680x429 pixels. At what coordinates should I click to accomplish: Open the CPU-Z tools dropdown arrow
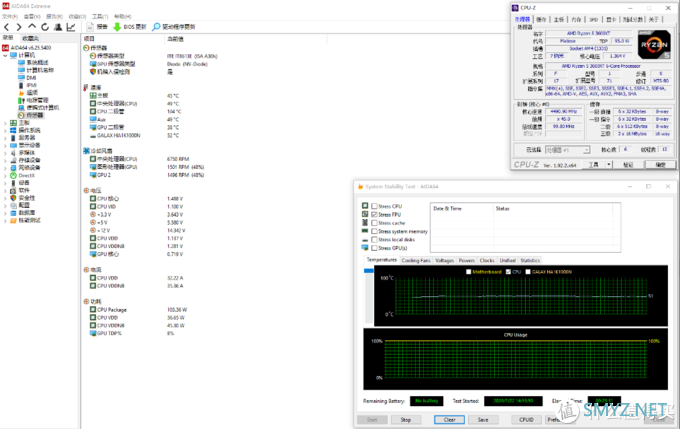pos(609,165)
